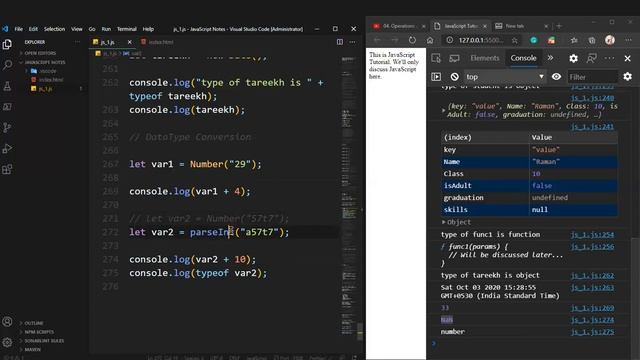Open the Manage gear in VS Code
640x360 pixels.
tap(7, 342)
